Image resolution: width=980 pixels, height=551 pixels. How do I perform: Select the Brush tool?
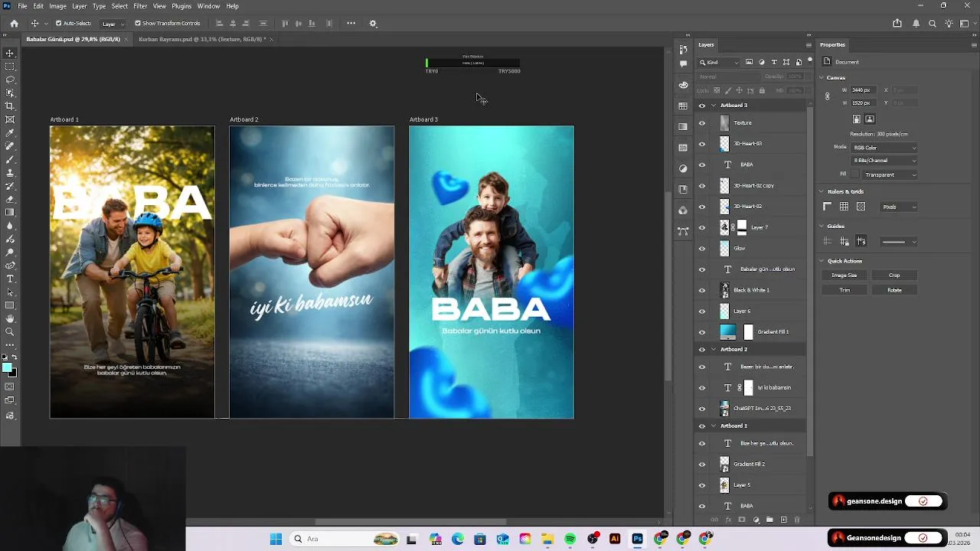point(10,159)
